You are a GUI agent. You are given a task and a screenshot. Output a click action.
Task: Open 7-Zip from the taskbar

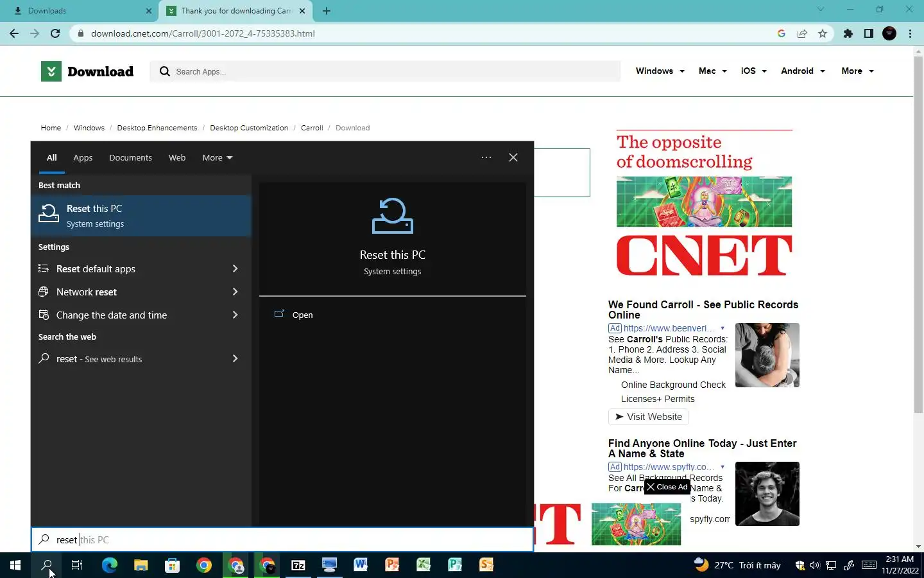298,565
